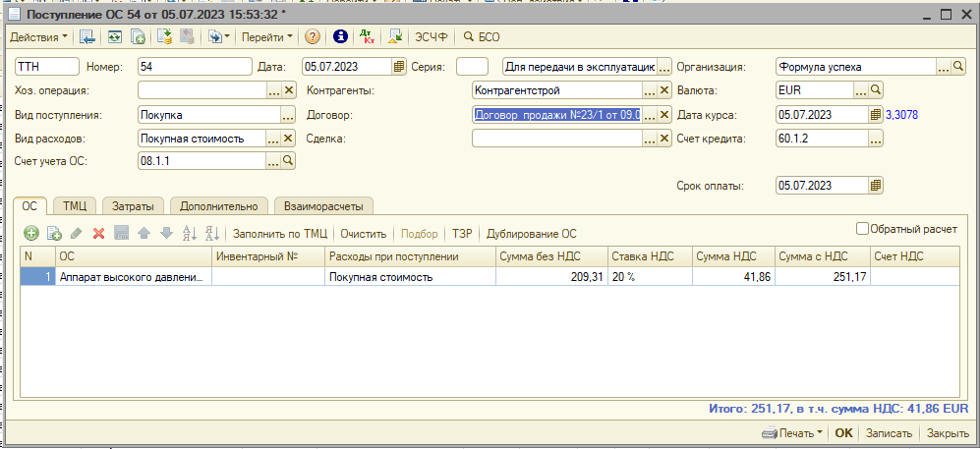This screenshot has height=449, width=980.
Task: Click the Заполнить по ТМЦ button
Action: click(x=280, y=234)
